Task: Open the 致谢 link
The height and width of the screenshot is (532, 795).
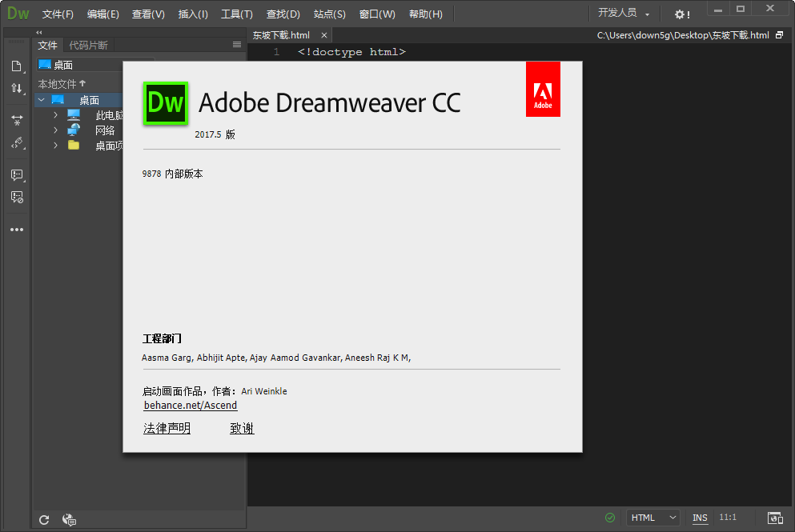Action: (x=242, y=428)
